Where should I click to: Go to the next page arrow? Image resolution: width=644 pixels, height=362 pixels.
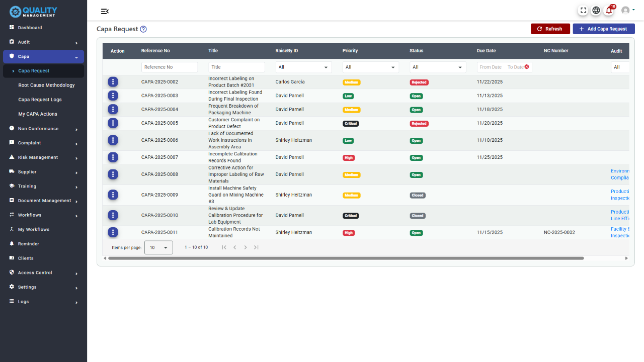tap(246, 247)
